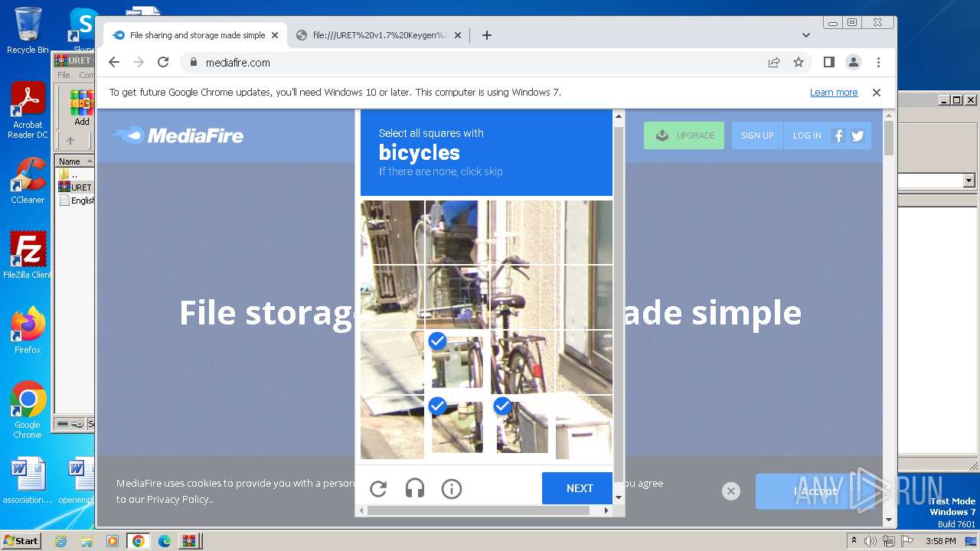Select the captcha tile showing the bicycle rear wheel
The height and width of the screenshot is (551, 980).
click(521, 362)
